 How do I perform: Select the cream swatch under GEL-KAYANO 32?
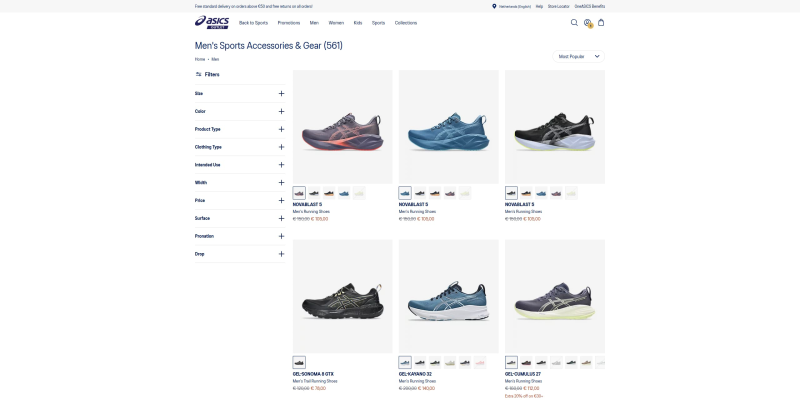pos(450,362)
